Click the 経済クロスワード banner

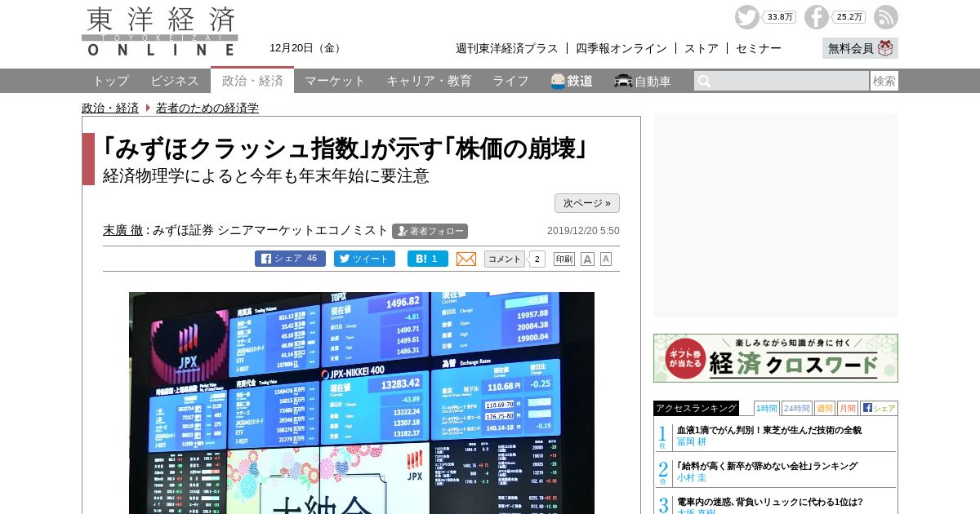pyautogui.click(x=776, y=358)
